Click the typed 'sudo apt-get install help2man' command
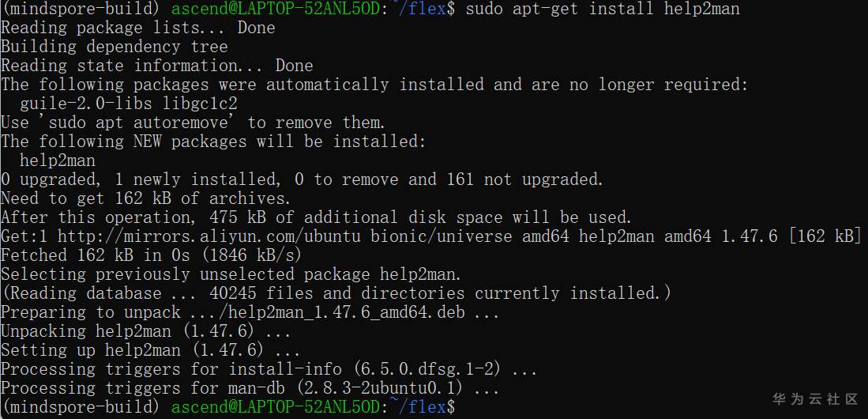Screen dimensions: 868x419 (603, 9)
